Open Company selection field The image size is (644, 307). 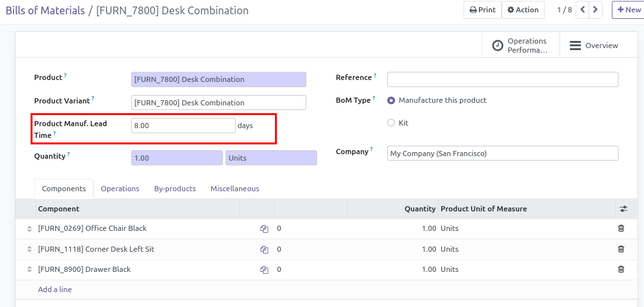click(503, 153)
